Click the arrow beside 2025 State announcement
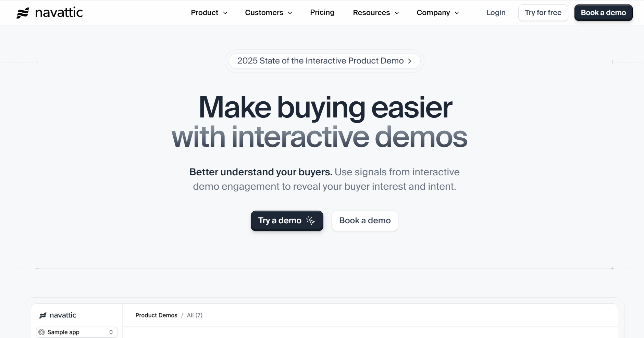 pos(410,61)
